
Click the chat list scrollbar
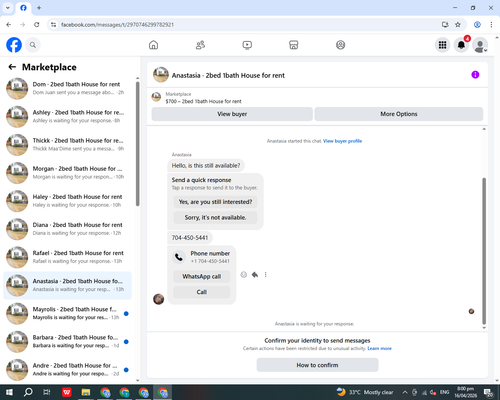[x=138, y=144]
